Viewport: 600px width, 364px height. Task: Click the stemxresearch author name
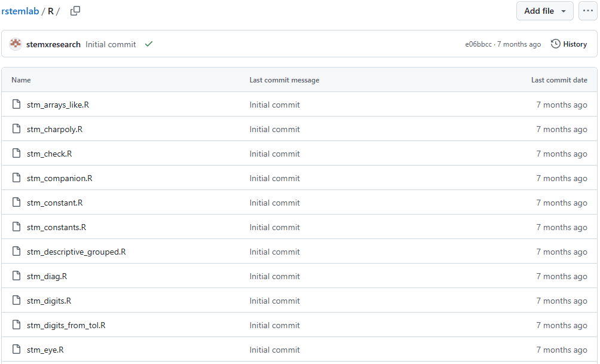coord(53,44)
